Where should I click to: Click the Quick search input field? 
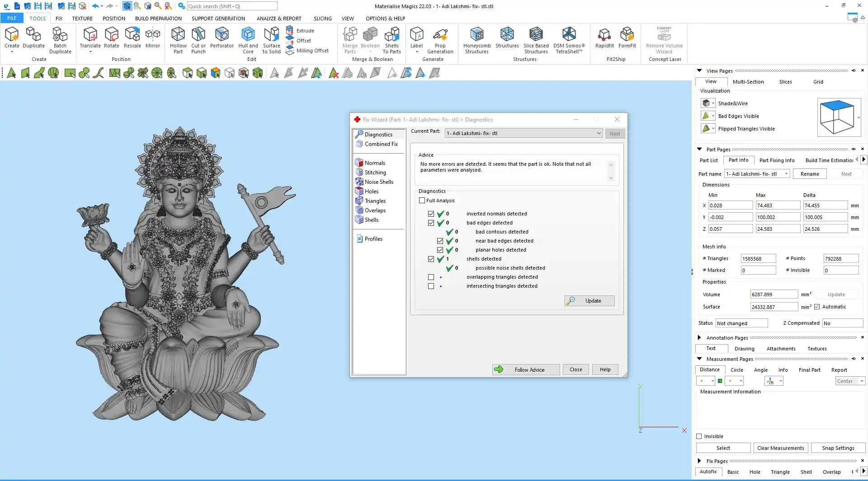click(232, 6)
